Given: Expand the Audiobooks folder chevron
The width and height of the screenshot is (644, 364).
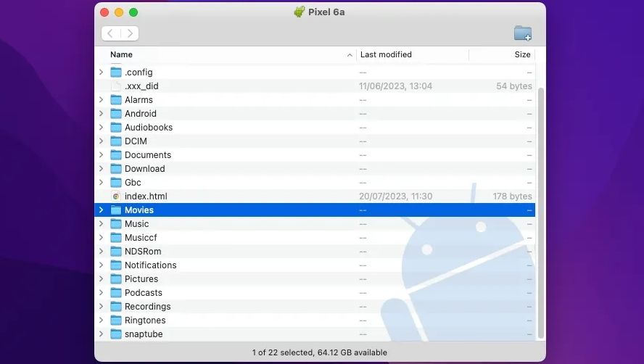Looking at the screenshot, I should [x=101, y=128].
